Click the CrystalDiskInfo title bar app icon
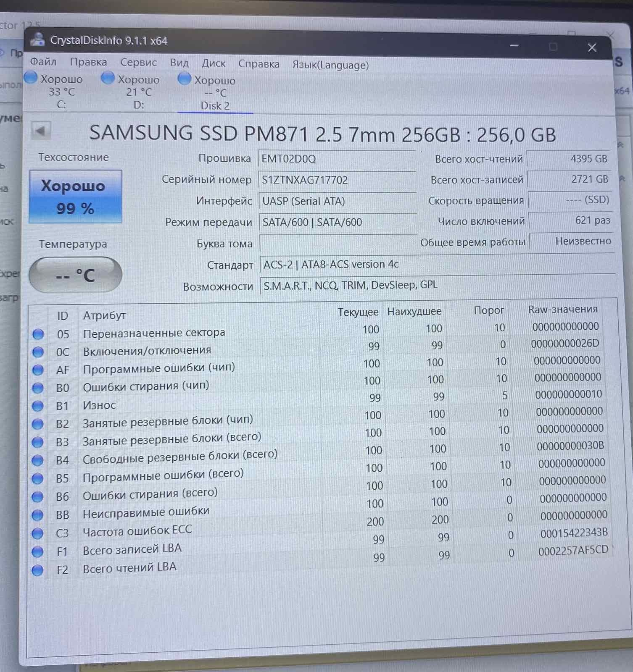 [x=38, y=39]
